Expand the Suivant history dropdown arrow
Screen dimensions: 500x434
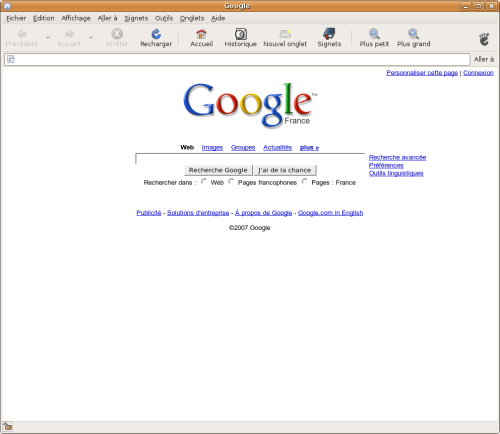tap(91, 38)
